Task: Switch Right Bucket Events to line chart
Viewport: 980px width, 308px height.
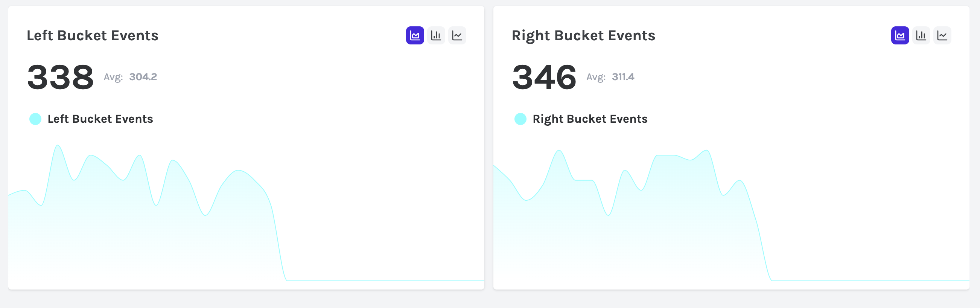Action: [942, 35]
